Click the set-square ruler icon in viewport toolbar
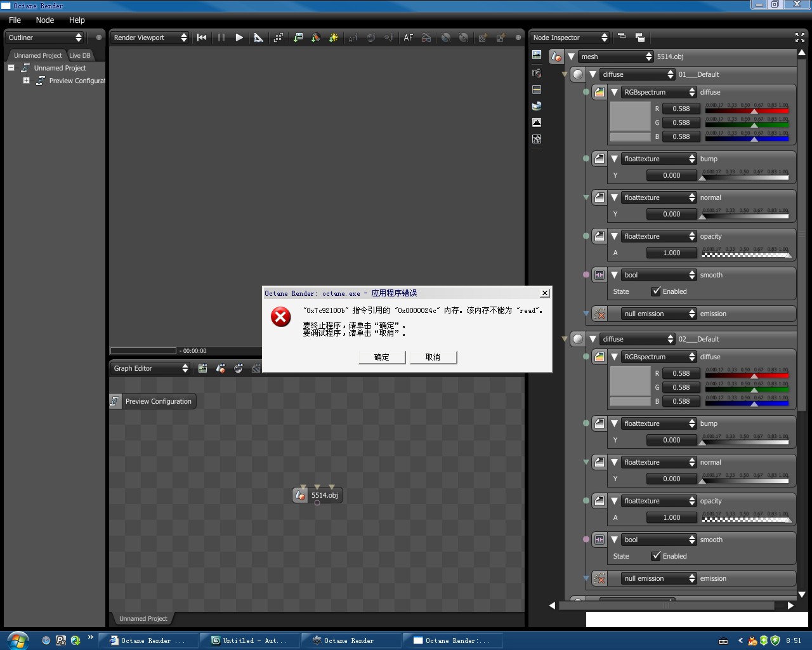This screenshot has height=650, width=812. (x=259, y=37)
